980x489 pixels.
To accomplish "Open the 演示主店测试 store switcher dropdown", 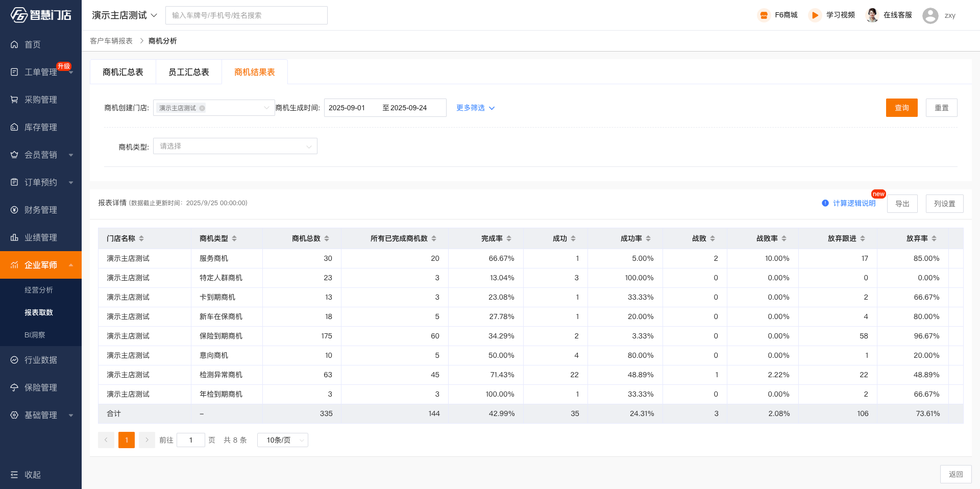I will [x=125, y=15].
